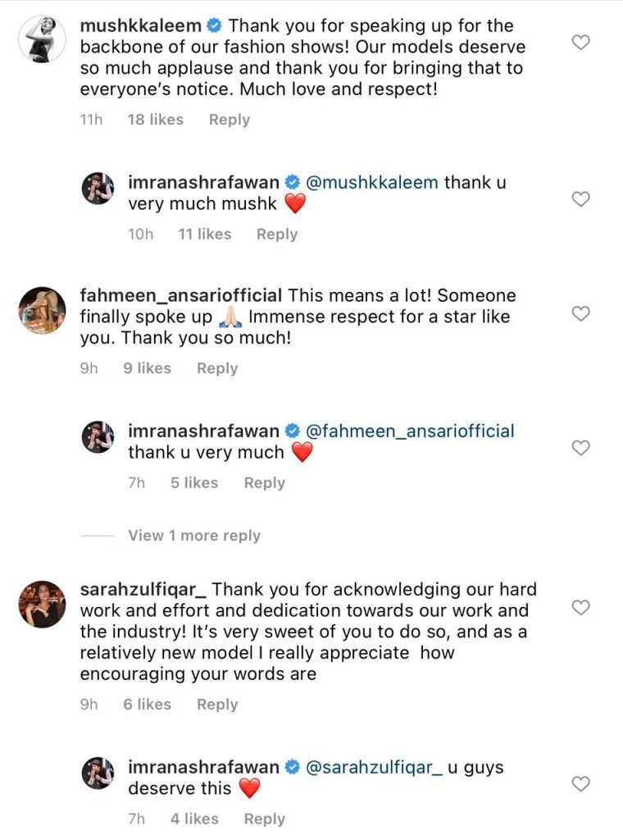Open the @fahmeen_ansariofficial mention link
Screen dimensions: 623x840
pyautogui.click(x=410, y=431)
